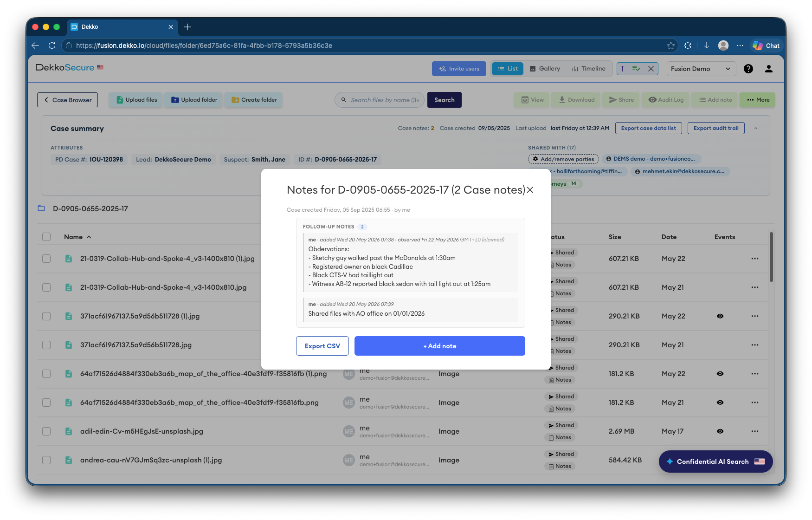The width and height of the screenshot is (812, 520).
Task: Open the browser settings ellipsis menu
Action: tap(740, 45)
